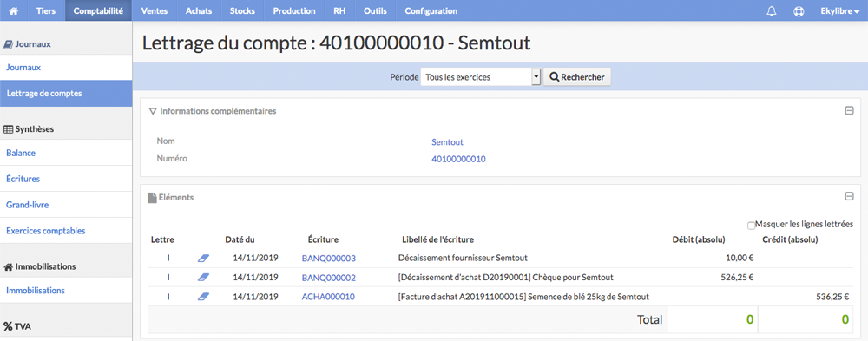The width and height of the screenshot is (868, 341).
Task: Click the Lettre column header
Action: click(163, 239)
